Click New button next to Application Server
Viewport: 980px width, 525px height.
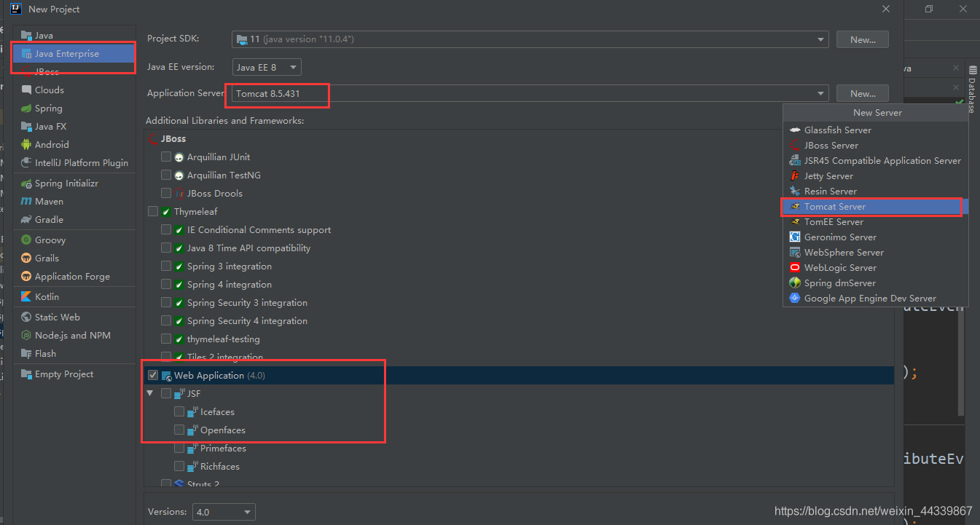pos(863,93)
